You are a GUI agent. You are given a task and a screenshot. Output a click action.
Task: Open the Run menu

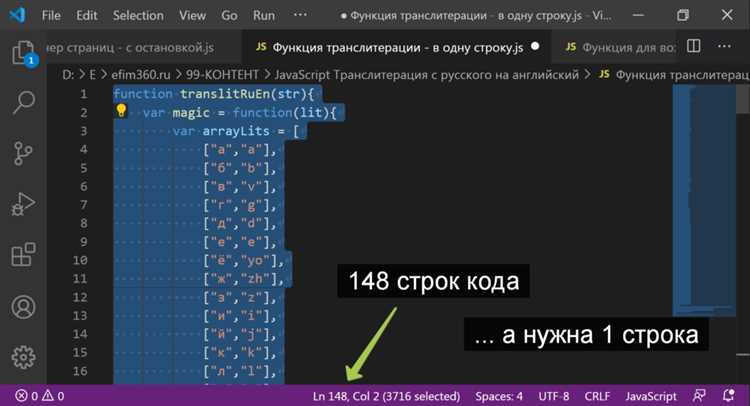pos(264,15)
